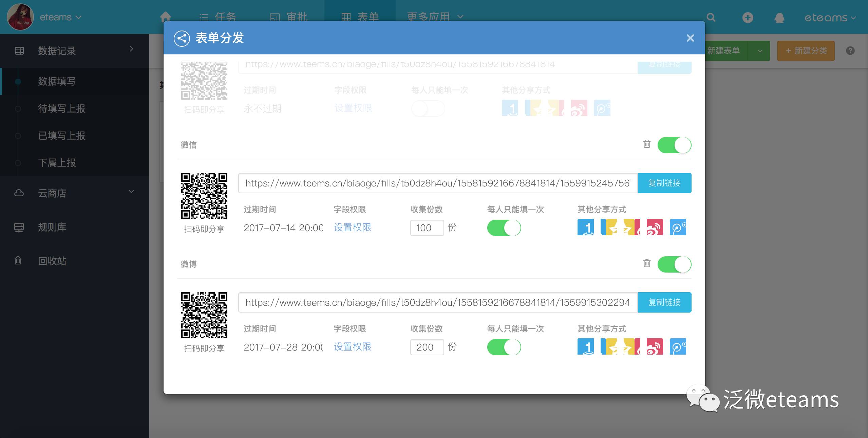868x438 pixels.
Task: Disable the 微信 channel toggle switch
Action: click(x=674, y=145)
